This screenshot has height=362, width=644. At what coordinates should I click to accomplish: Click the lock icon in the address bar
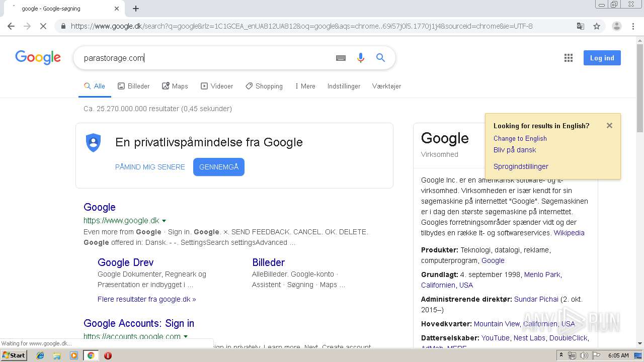click(63, 26)
